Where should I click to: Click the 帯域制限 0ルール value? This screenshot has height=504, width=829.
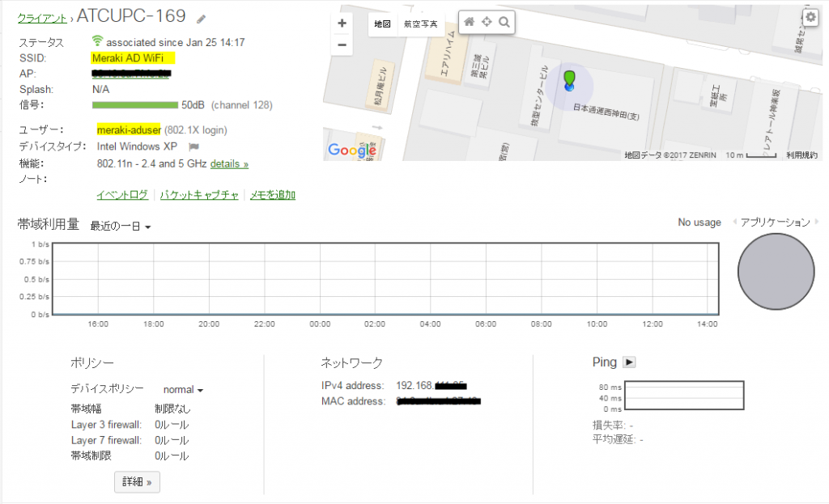pos(172,456)
